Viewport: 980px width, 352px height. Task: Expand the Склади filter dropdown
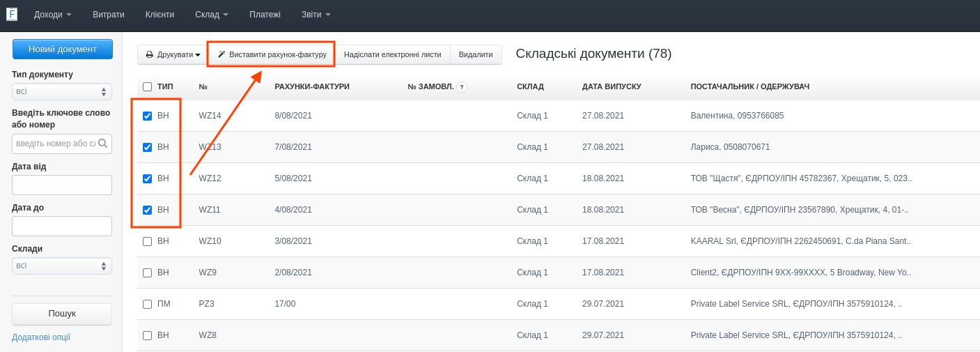62,266
